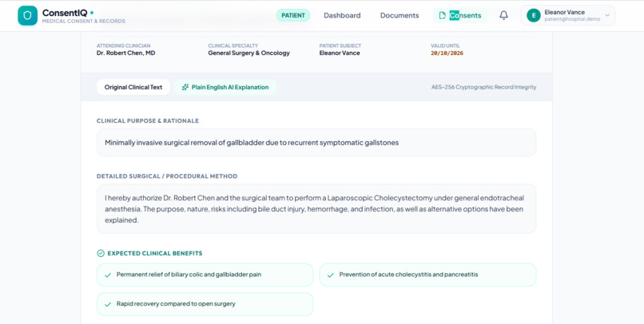Click the sparkle icon on AI Explanation tab
The width and height of the screenshot is (644, 324).
pyautogui.click(x=185, y=87)
